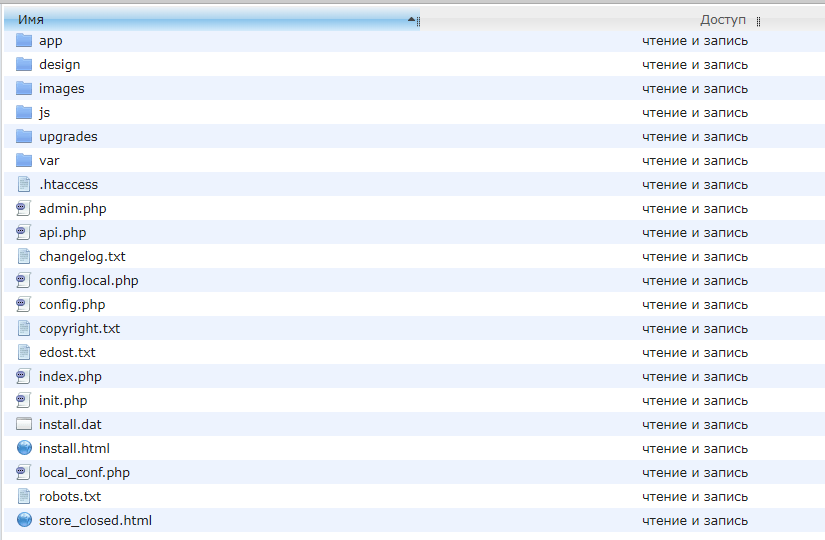Select the init.php file name
The image size is (825, 540).
click(x=63, y=401)
